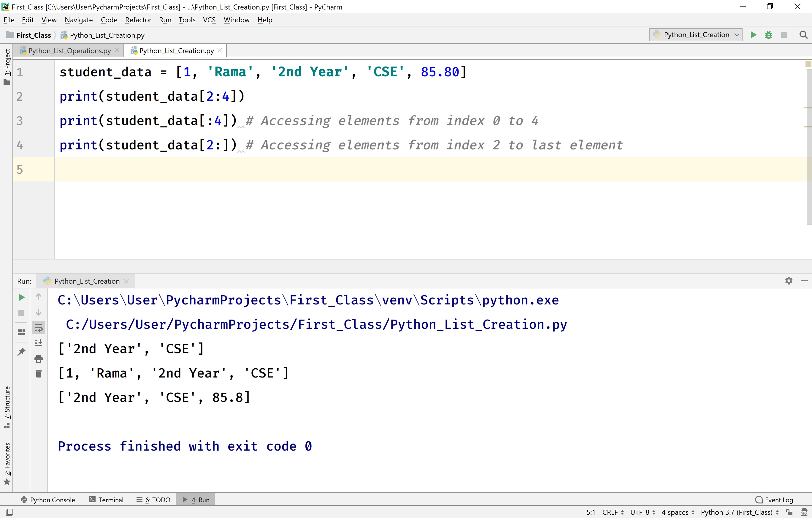Open the Refactor menu
The image size is (812, 518).
point(138,20)
